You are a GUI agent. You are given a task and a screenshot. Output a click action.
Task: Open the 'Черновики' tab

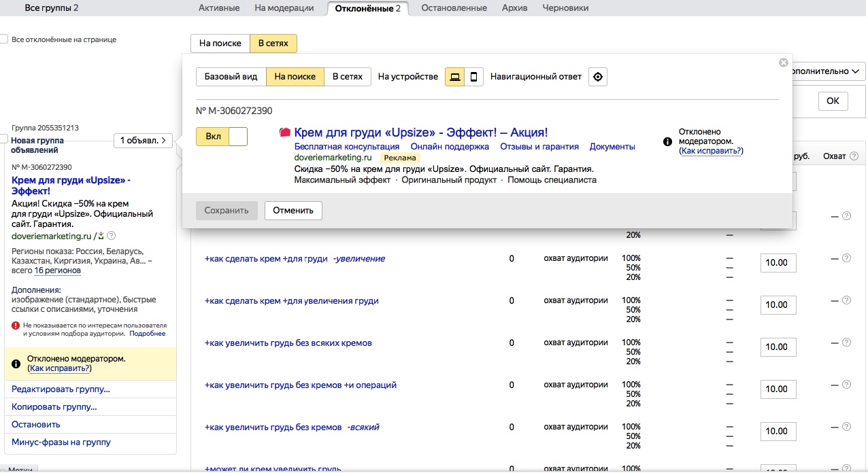(566, 8)
